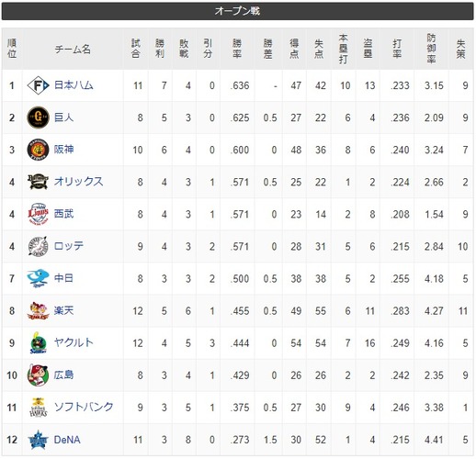Open the 日本ハム team link

click(x=74, y=85)
